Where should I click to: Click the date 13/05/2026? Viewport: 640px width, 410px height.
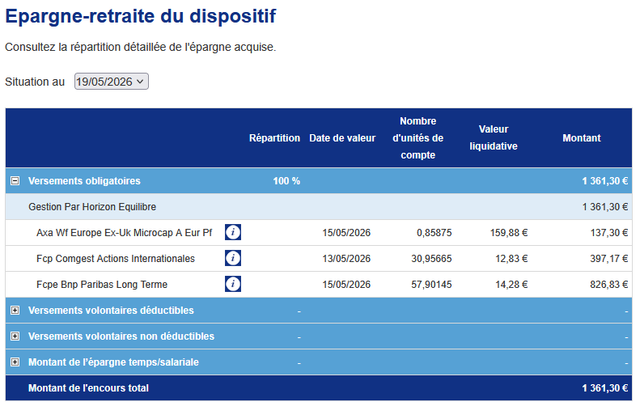[347, 259]
